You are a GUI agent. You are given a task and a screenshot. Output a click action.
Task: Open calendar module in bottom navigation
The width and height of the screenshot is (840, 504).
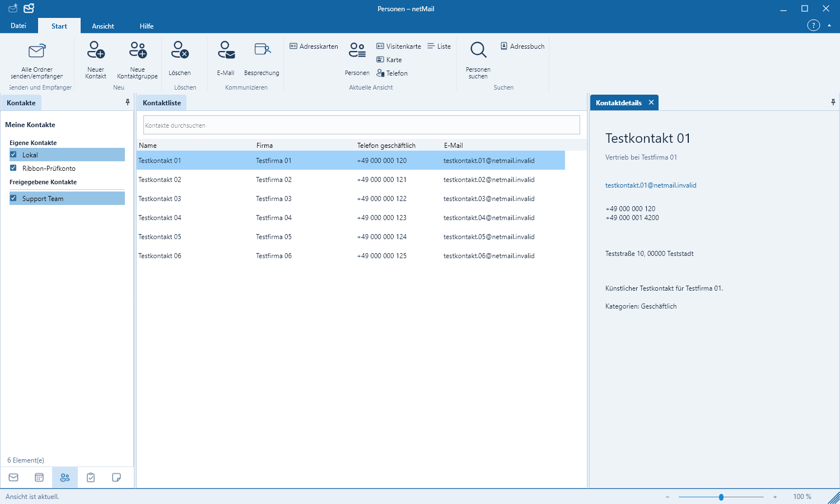(39, 478)
